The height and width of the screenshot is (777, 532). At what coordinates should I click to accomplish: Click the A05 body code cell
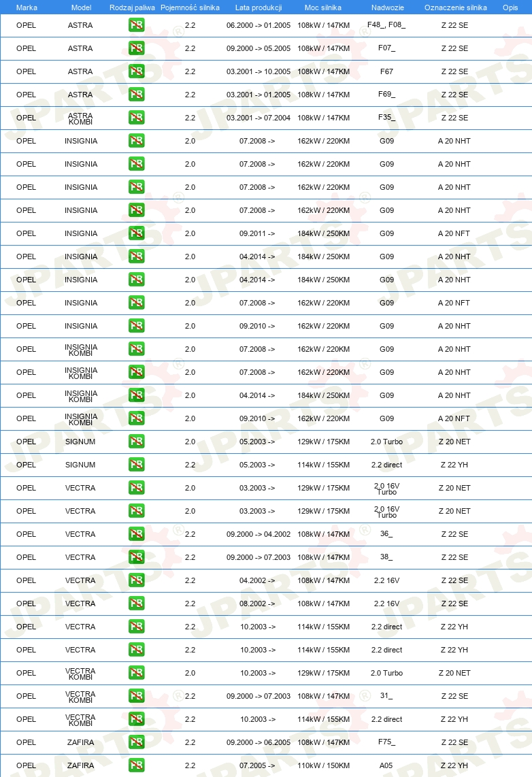coord(386,765)
